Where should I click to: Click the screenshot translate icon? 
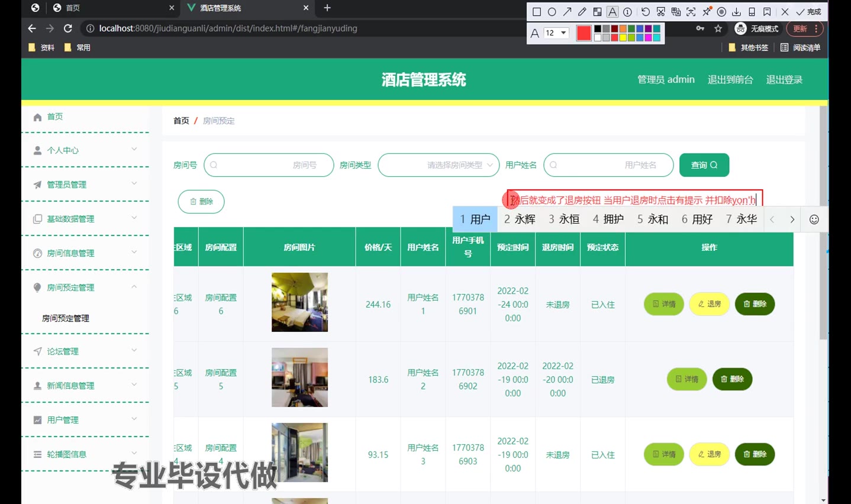click(676, 12)
